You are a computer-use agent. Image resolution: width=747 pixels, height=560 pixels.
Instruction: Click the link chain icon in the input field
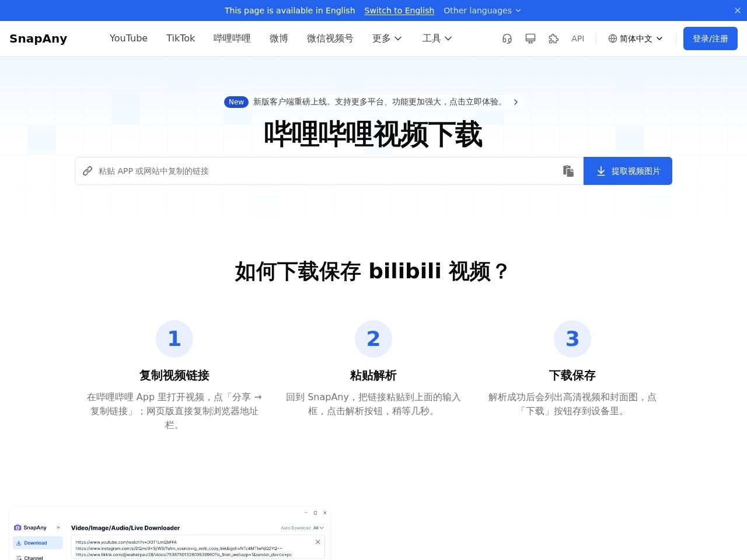click(x=88, y=171)
